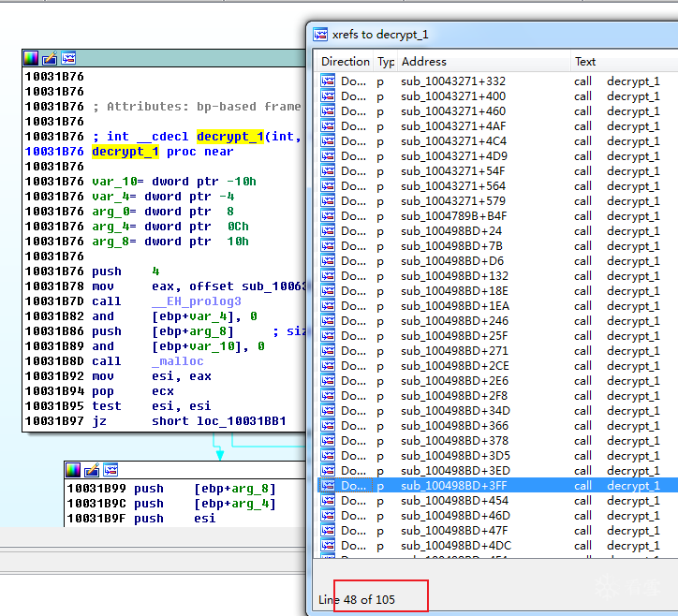The height and width of the screenshot is (616, 678).
Task: Click the _malloc call target
Action: (x=178, y=361)
